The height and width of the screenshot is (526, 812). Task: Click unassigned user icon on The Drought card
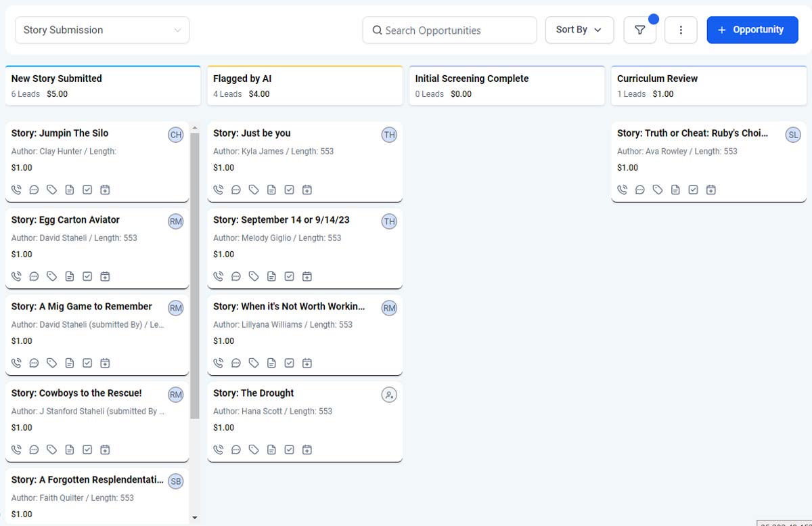(389, 395)
